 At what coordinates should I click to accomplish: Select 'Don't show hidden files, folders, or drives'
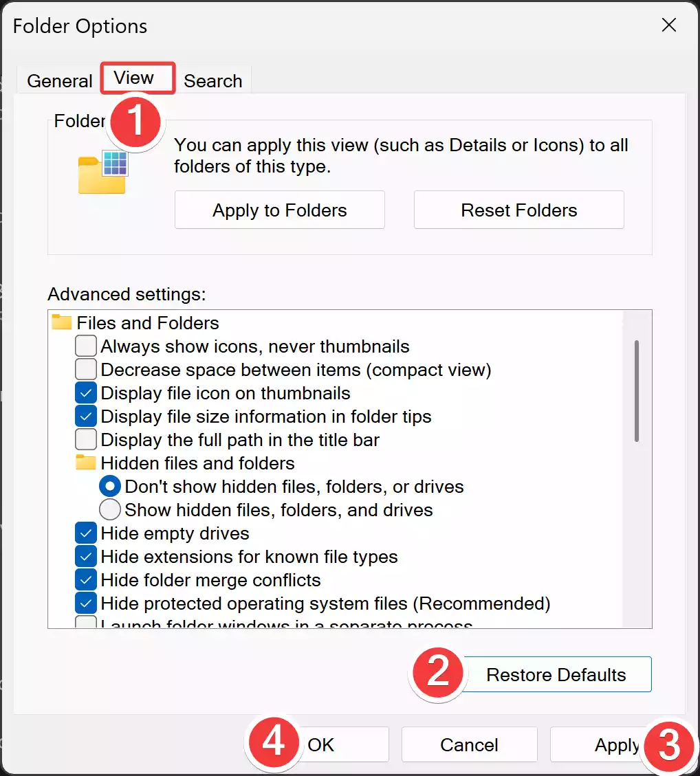pyautogui.click(x=110, y=486)
